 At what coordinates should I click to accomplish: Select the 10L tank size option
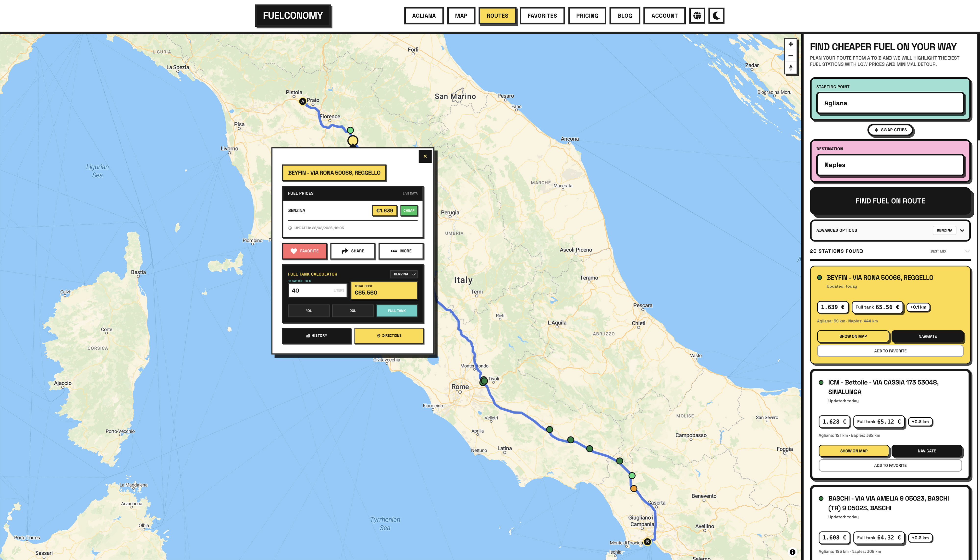tap(308, 310)
